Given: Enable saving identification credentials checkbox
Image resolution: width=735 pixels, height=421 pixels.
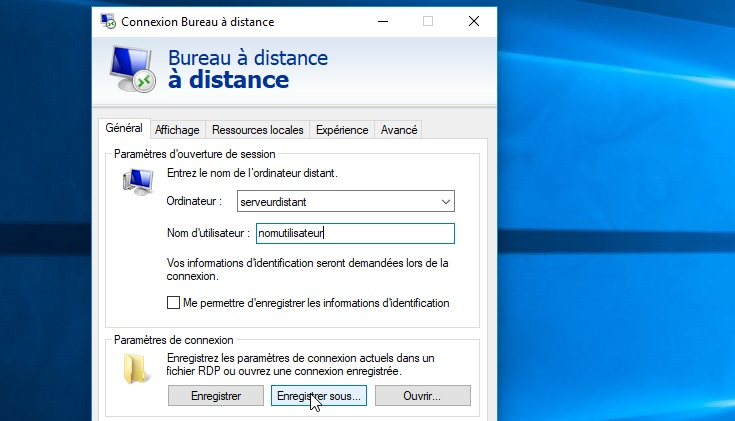Looking at the screenshot, I should click(x=173, y=303).
